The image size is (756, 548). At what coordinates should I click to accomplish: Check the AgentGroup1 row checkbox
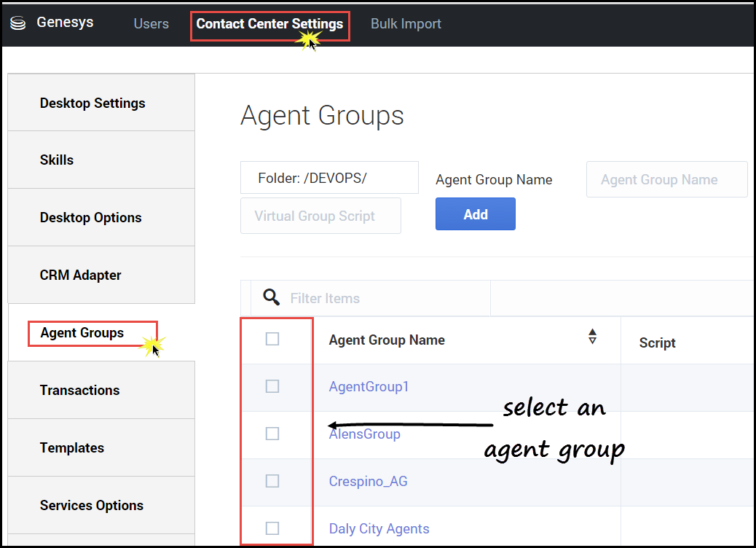(x=272, y=386)
